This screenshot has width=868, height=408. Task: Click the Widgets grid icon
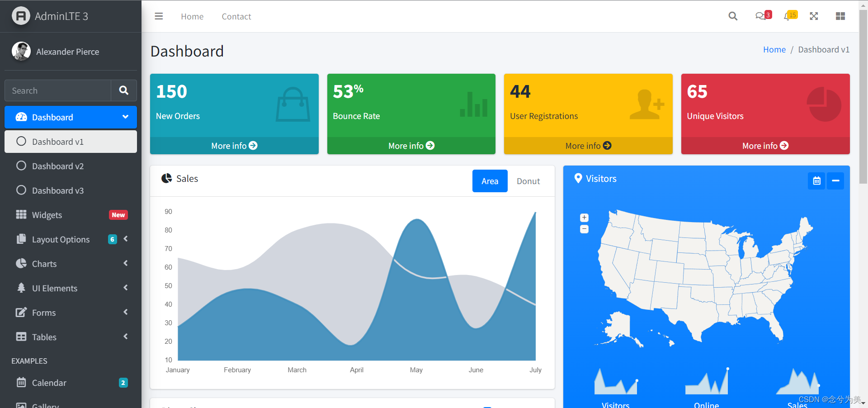click(x=21, y=214)
